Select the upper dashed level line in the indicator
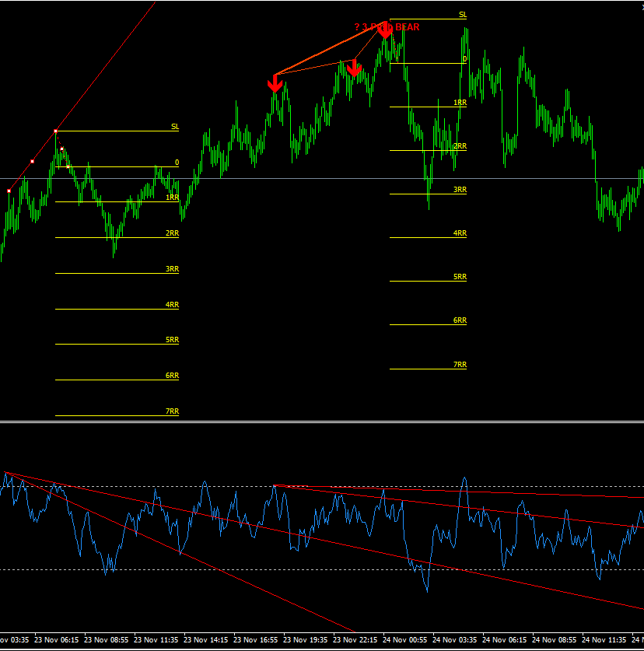This screenshot has width=644, height=651. [322, 486]
